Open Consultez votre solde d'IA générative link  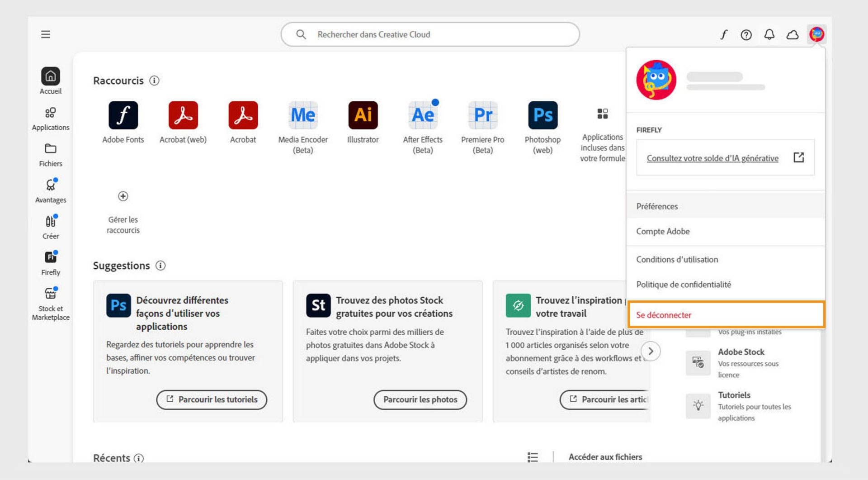(x=712, y=158)
